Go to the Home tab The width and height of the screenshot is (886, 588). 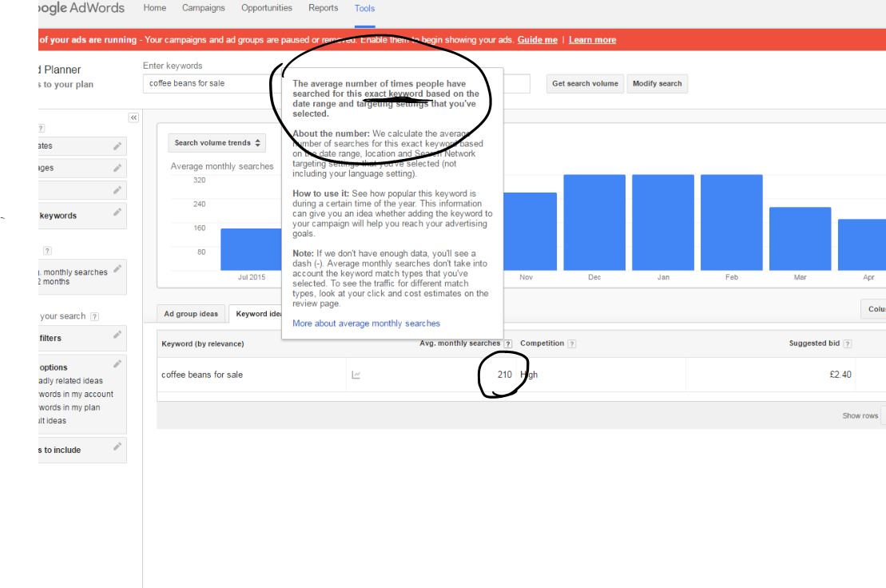tap(155, 8)
